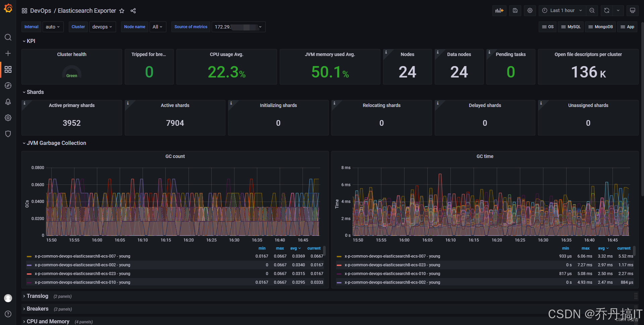Collapse the KPI row
Image resolution: width=644 pixels, height=325 pixels.
[x=29, y=41]
